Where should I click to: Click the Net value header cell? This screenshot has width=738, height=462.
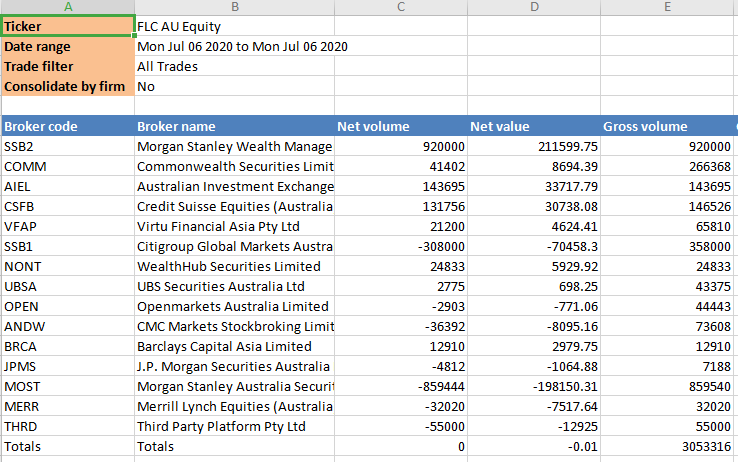coord(534,126)
